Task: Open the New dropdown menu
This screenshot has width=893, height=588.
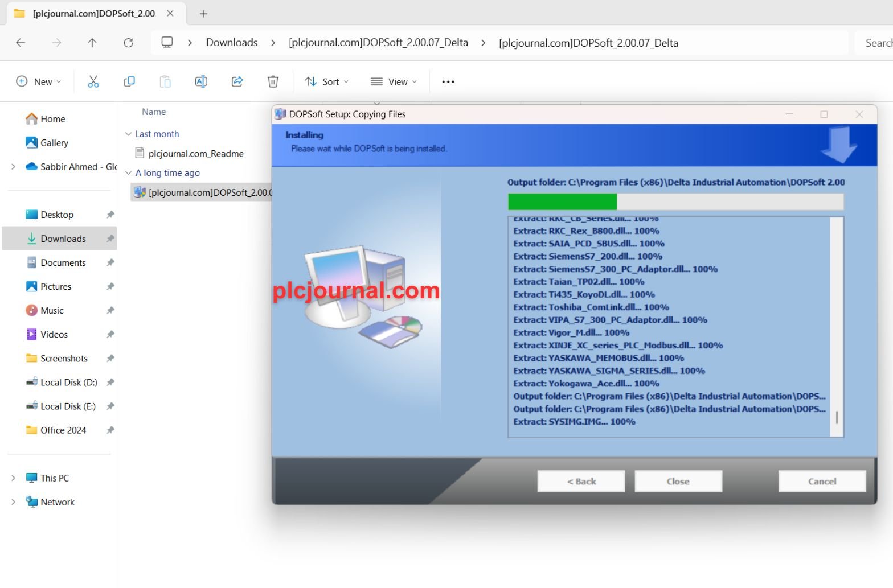Action: coord(39,81)
